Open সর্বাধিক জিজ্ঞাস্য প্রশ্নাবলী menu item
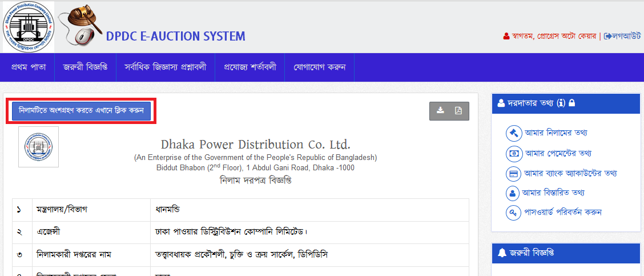 166,67
